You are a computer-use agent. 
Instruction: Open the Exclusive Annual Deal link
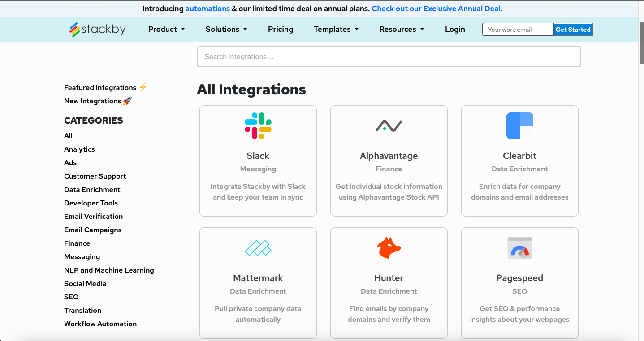click(x=437, y=9)
